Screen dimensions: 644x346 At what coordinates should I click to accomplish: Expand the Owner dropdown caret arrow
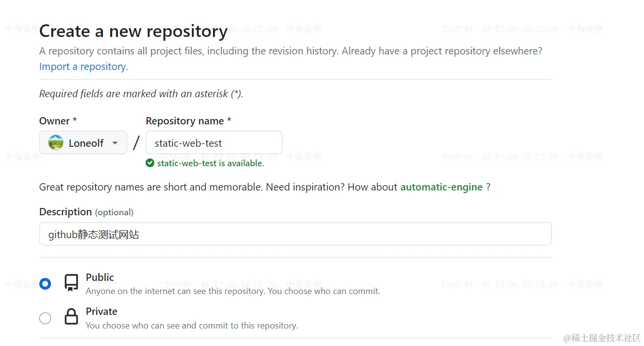click(x=115, y=143)
